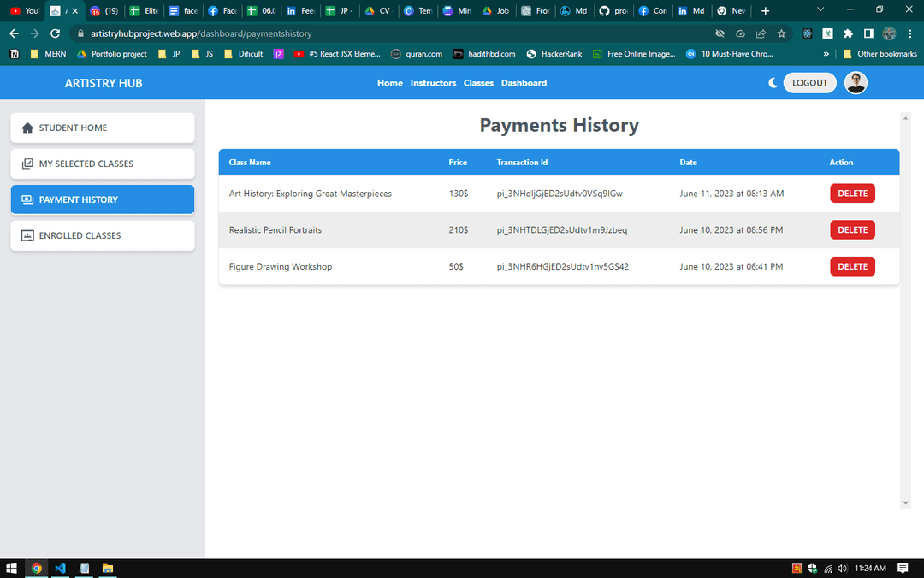Viewport: 924px width, 578px height.
Task: Delete the Realistic Pencil Portraits payment
Action: pyautogui.click(x=852, y=230)
